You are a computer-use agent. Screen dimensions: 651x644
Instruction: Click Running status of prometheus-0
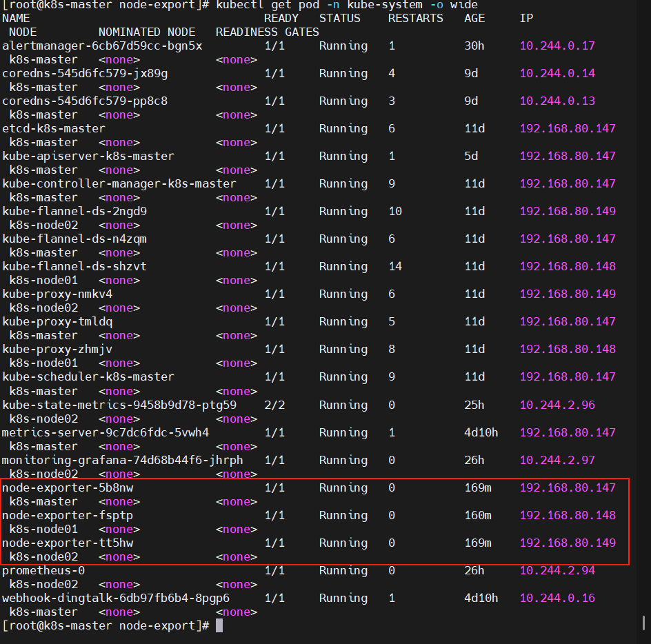coord(343,570)
